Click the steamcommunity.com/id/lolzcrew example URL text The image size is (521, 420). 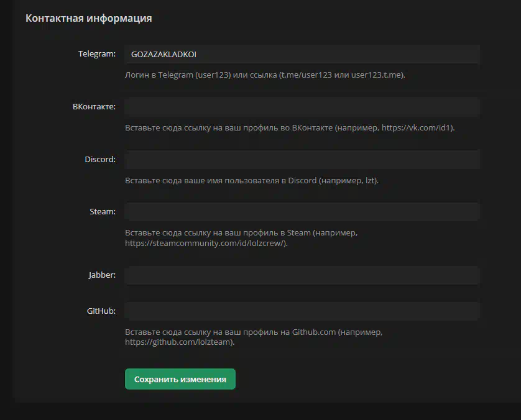205,244
